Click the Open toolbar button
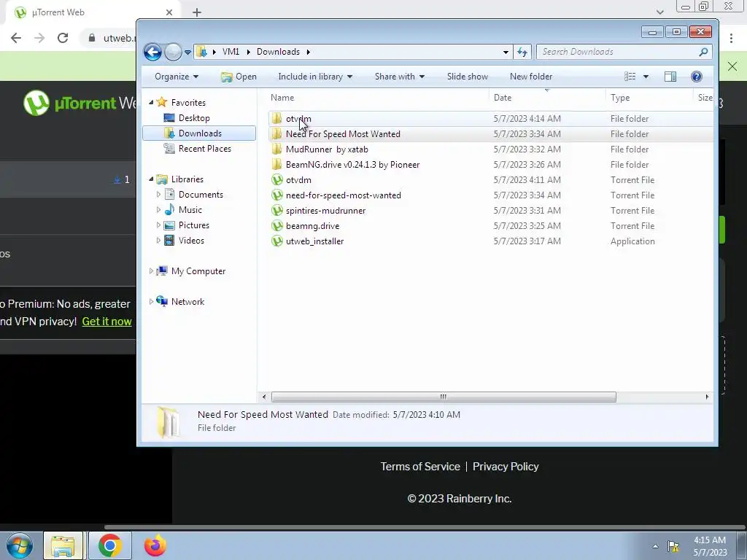 (239, 77)
